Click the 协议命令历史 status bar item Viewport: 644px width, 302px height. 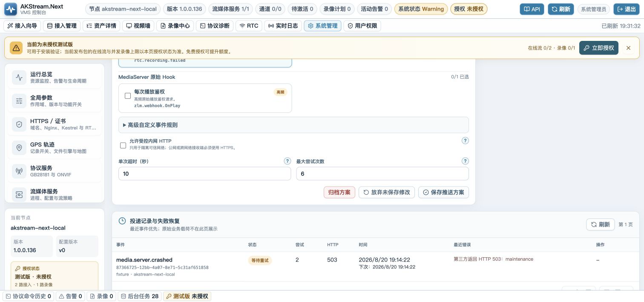point(29,296)
